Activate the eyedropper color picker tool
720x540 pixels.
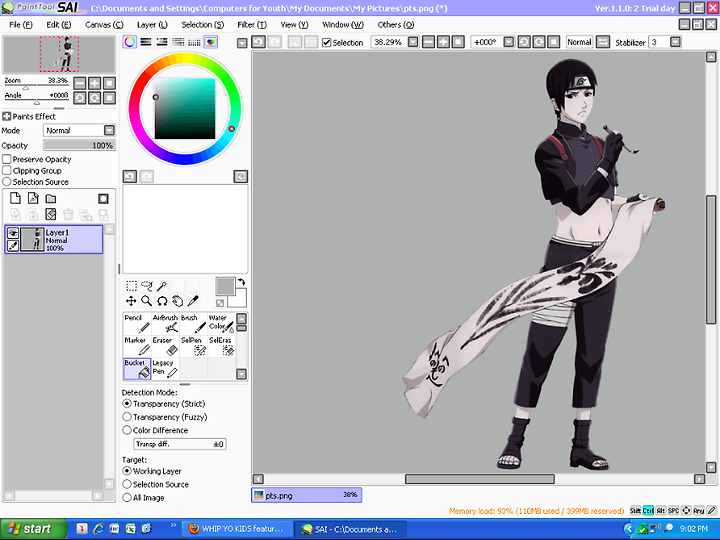(x=193, y=301)
